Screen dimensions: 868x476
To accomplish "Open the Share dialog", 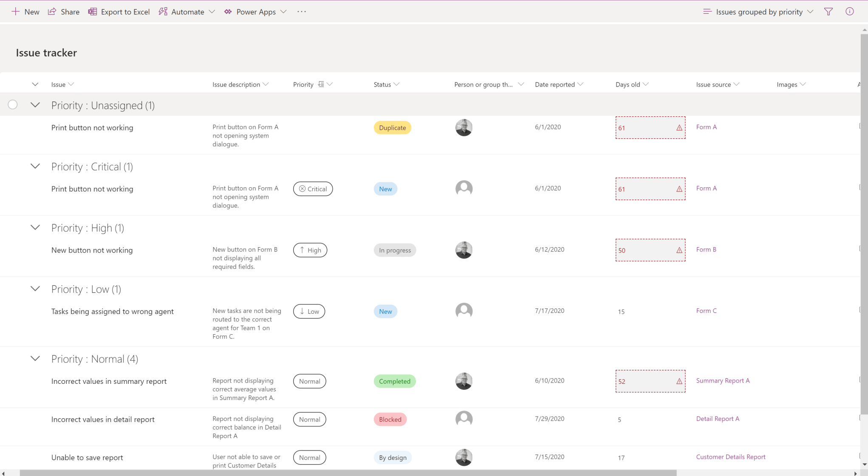I will click(64, 11).
